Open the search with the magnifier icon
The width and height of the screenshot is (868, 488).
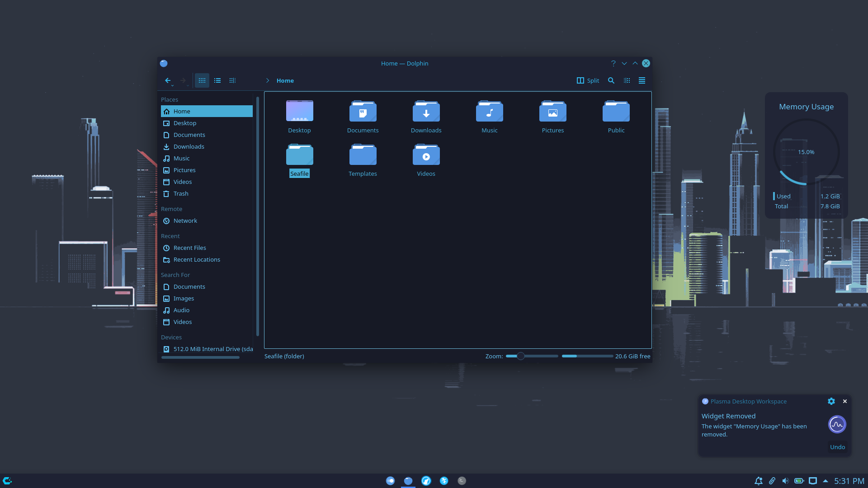pyautogui.click(x=611, y=80)
